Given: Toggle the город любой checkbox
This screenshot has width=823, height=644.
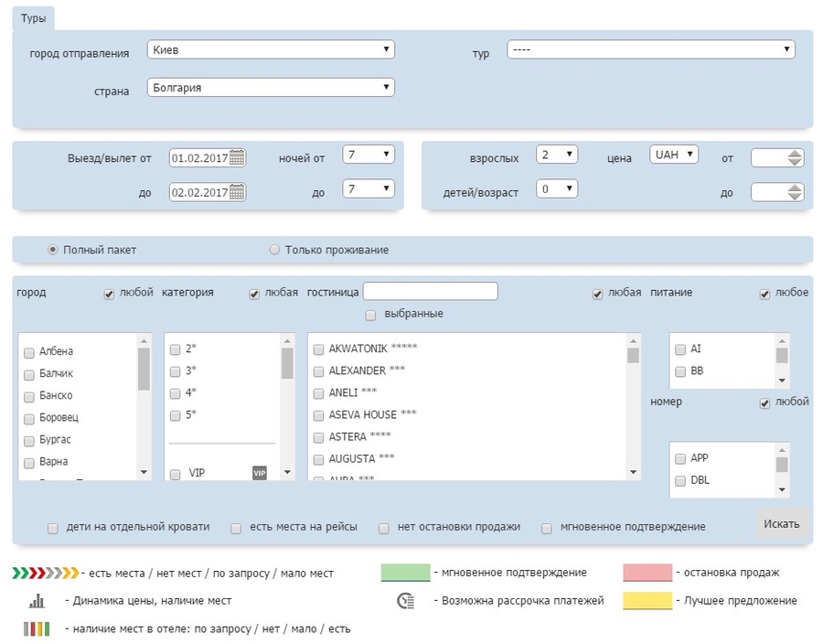Looking at the screenshot, I should 109,295.
